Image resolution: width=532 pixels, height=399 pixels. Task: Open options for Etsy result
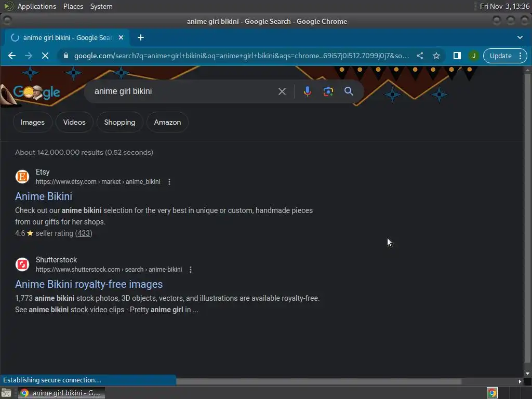[x=169, y=182]
